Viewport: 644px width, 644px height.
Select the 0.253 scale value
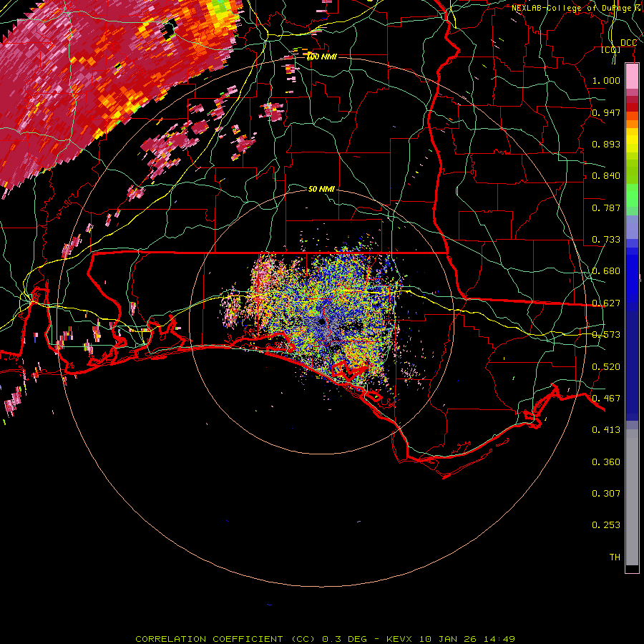[606, 525]
